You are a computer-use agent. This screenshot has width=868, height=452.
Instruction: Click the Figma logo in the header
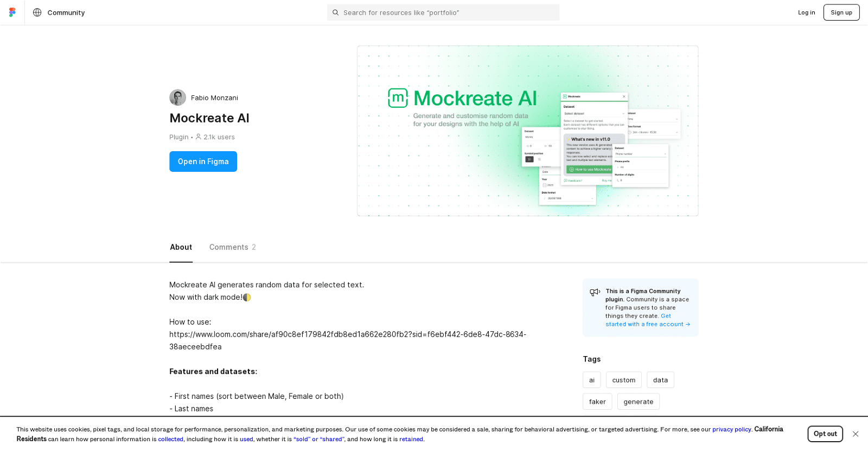[x=12, y=12]
